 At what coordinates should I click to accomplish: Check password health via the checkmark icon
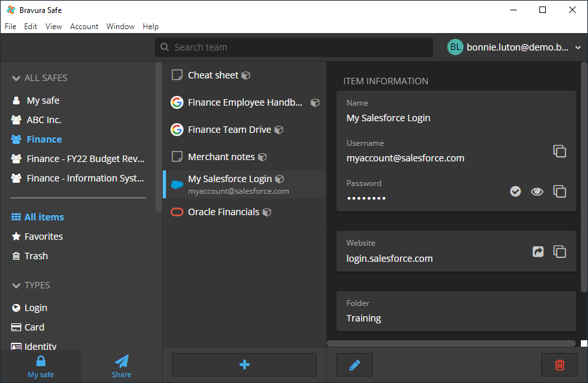[x=515, y=191]
